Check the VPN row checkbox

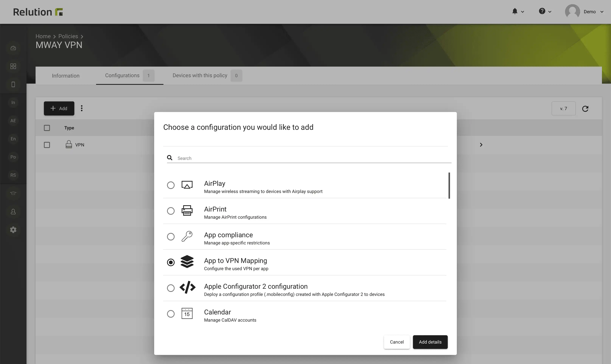pos(47,145)
